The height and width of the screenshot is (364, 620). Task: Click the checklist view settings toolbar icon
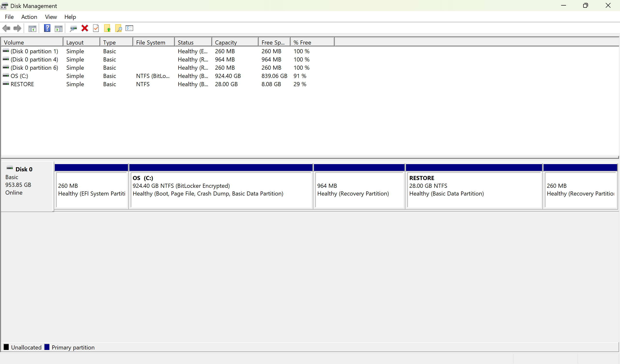tap(129, 28)
